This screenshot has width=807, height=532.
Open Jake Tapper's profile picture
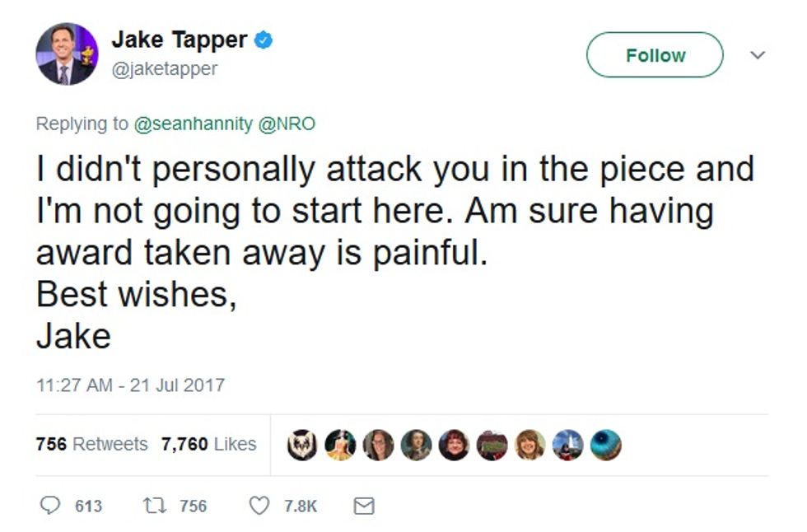tap(67, 54)
